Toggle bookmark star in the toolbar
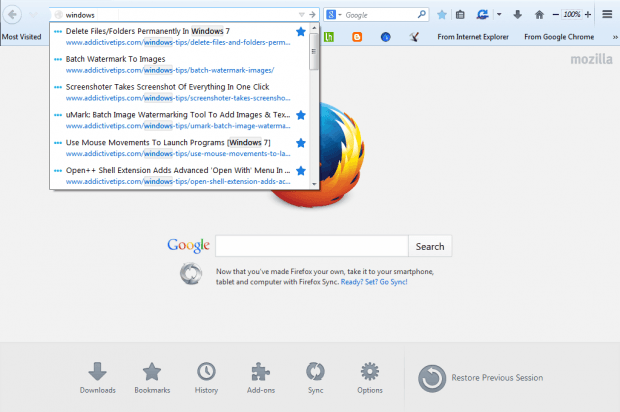This screenshot has height=412, width=620. coord(441,15)
